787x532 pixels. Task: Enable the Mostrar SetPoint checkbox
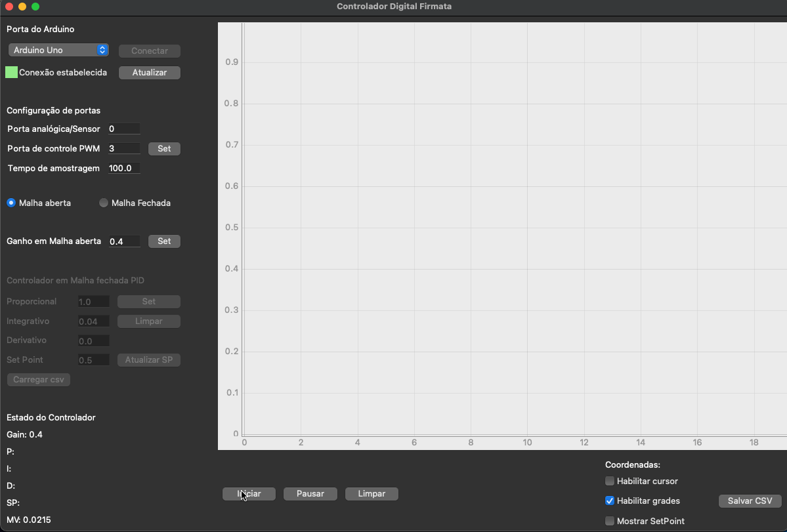pos(610,521)
